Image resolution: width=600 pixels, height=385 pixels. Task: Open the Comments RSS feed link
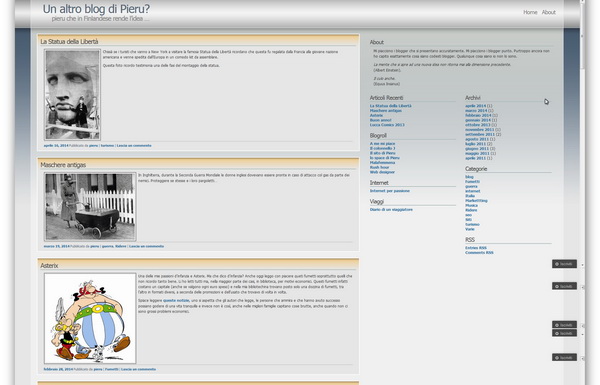(x=479, y=253)
